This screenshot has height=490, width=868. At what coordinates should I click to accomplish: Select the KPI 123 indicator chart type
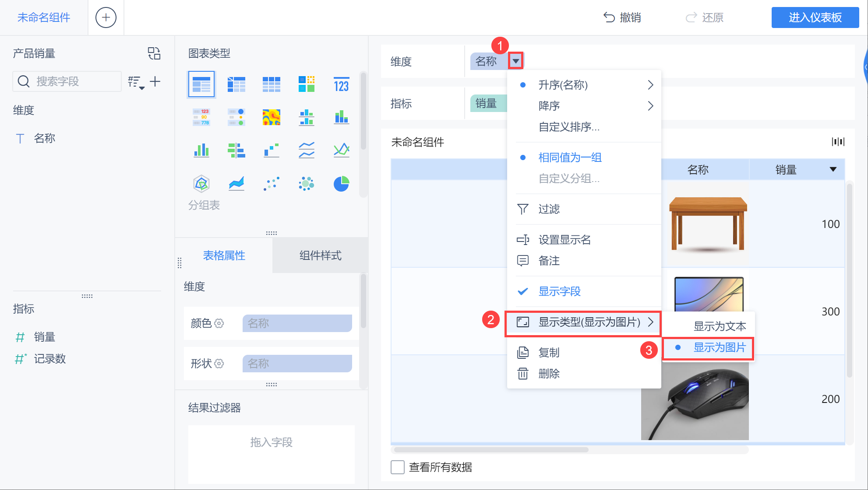pos(341,84)
